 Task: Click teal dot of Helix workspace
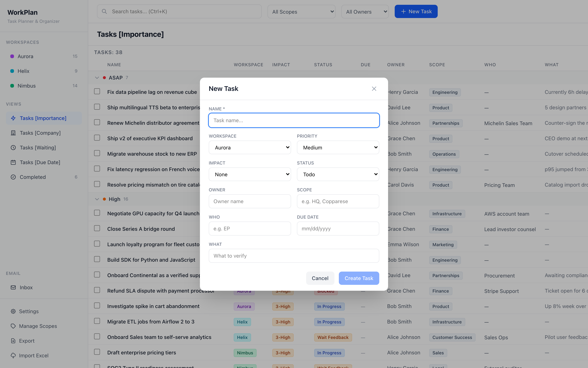pos(12,71)
